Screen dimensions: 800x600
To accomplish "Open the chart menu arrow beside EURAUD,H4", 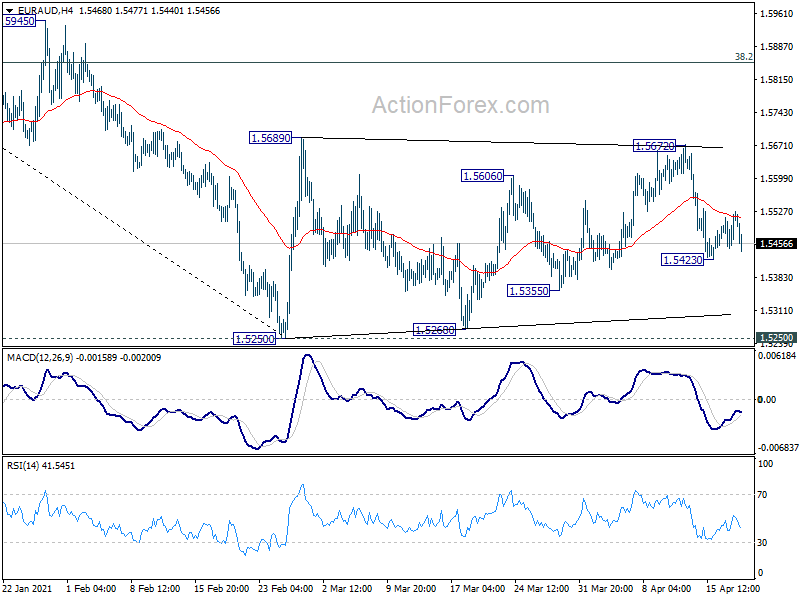I will pyautogui.click(x=9, y=11).
